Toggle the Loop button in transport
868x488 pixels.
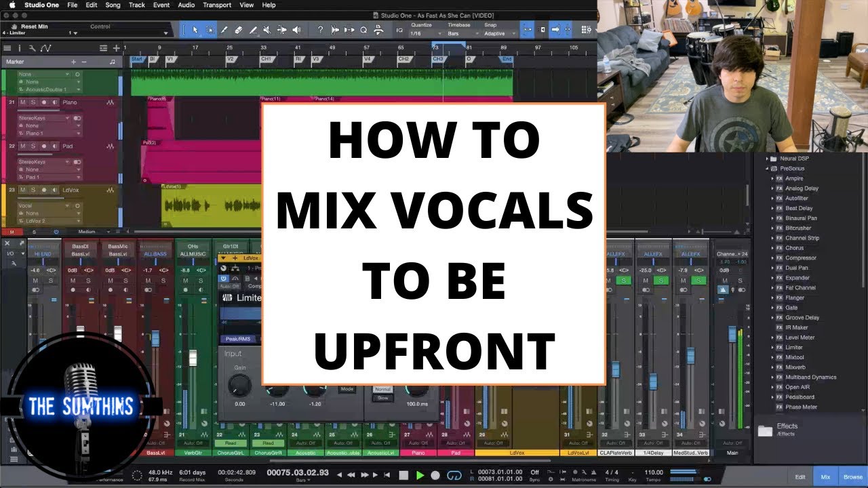click(x=455, y=475)
